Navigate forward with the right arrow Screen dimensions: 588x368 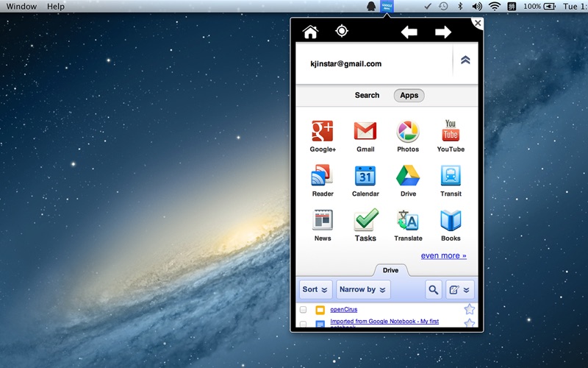tap(443, 32)
